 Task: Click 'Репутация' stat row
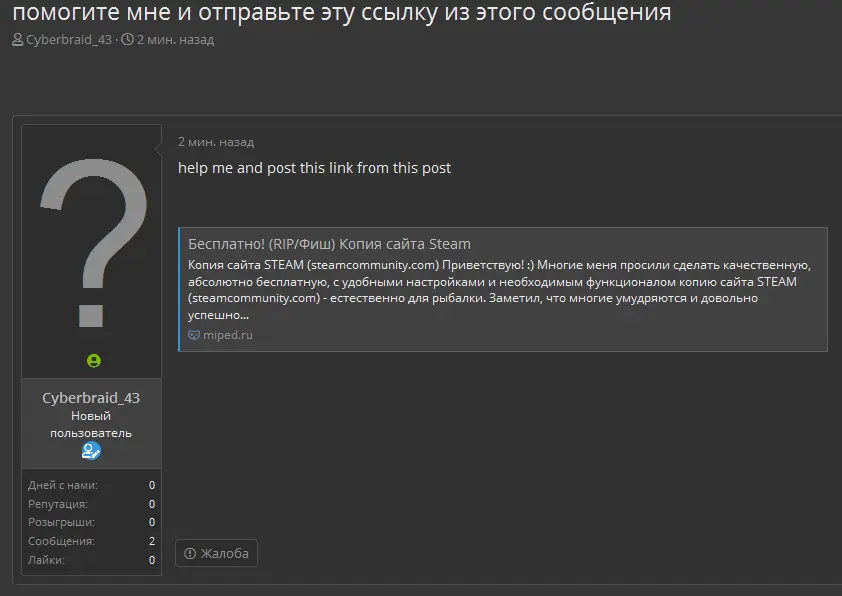(91, 504)
